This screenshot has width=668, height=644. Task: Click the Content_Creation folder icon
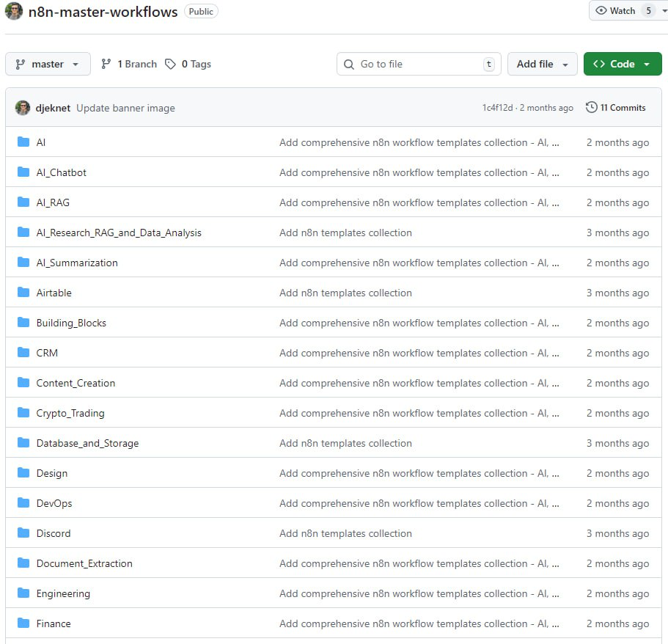[x=23, y=382]
